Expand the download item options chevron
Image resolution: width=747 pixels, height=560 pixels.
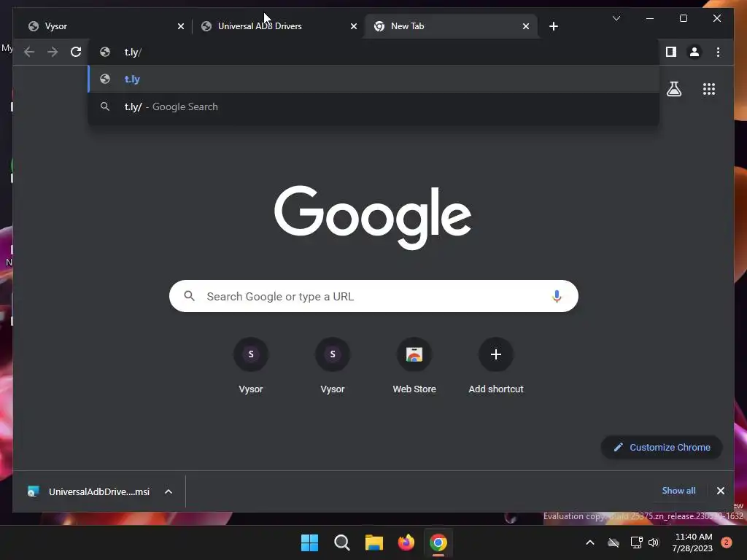(x=169, y=491)
